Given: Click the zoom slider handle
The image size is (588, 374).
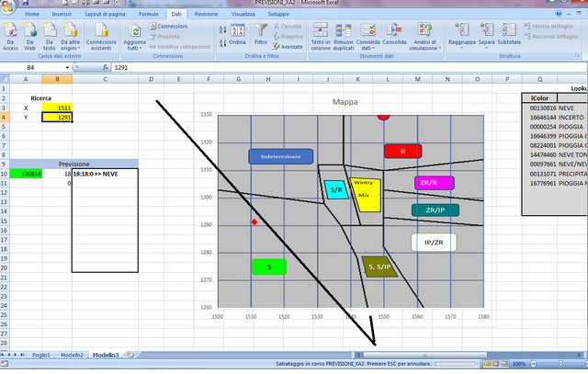Looking at the screenshot, I should click(x=560, y=364).
